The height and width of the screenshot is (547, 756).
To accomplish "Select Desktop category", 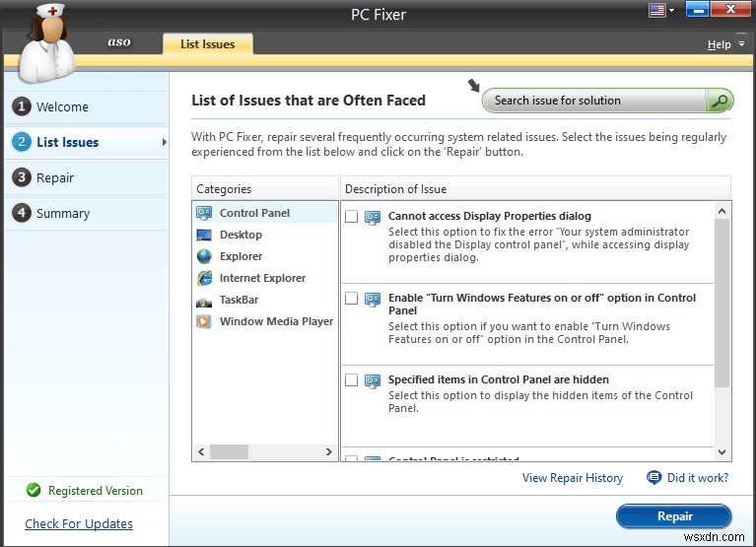I will pos(265,235).
